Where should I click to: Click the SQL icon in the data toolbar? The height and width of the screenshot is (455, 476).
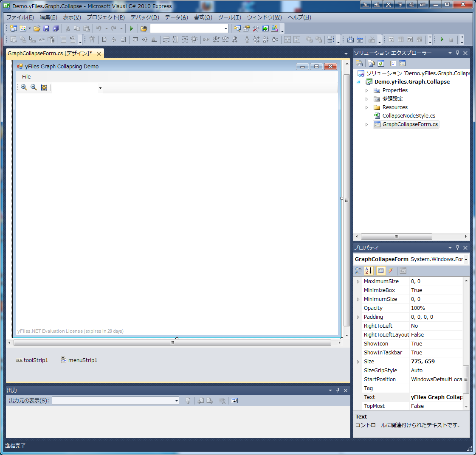pyautogui.click(x=410, y=39)
